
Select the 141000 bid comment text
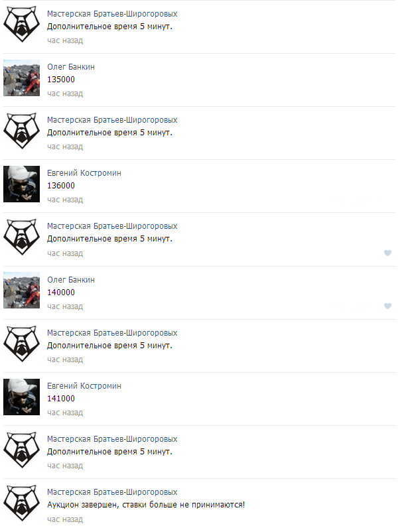click(x=61, y=399)
